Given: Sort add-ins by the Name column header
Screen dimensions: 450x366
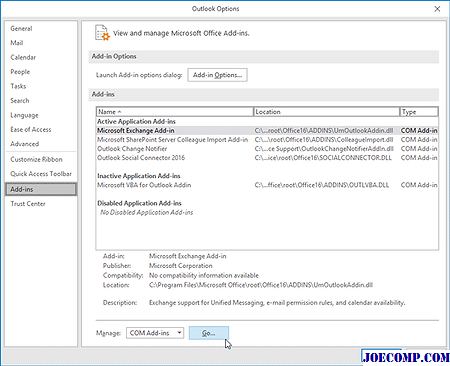Looking at the screenshot, I should [175, 112].
